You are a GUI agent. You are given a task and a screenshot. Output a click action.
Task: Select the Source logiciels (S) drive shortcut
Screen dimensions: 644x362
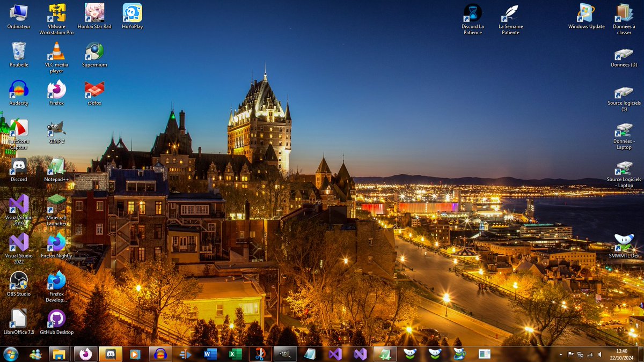pos(624,99)
